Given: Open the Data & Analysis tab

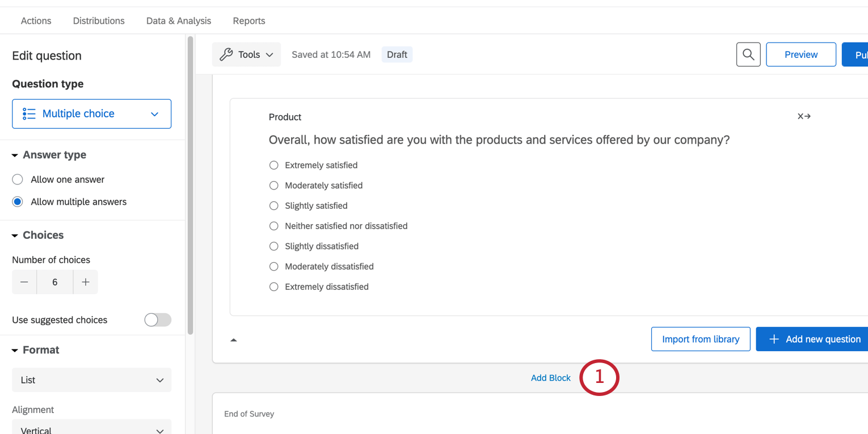Looking at the screenshot, I should point(178,21).
